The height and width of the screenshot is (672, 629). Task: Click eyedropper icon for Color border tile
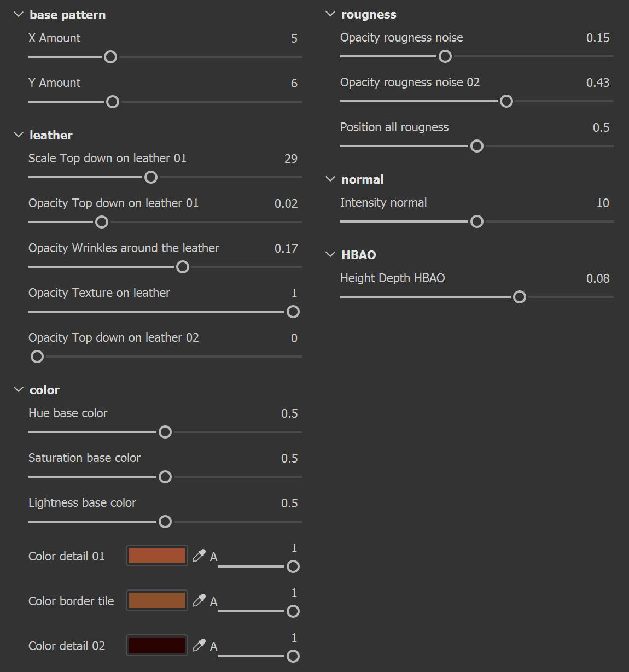tap(199, 600)
